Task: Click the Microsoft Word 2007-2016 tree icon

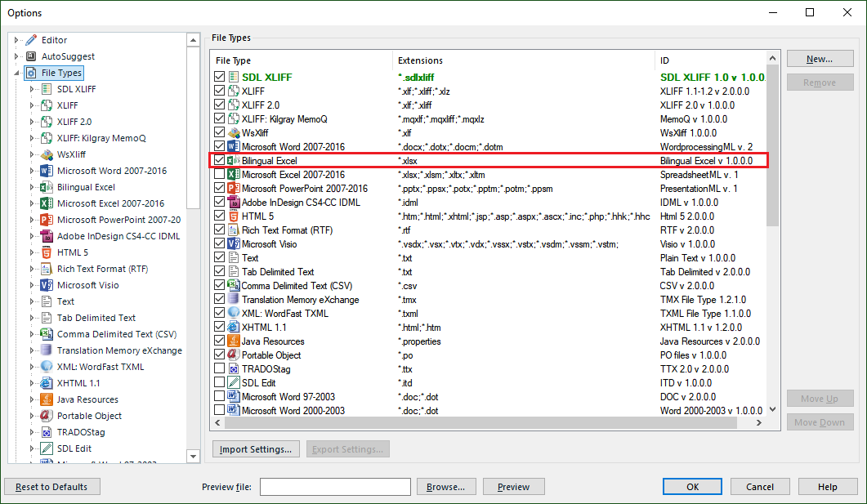Action: pyautogui.click(x=47, y=171)
